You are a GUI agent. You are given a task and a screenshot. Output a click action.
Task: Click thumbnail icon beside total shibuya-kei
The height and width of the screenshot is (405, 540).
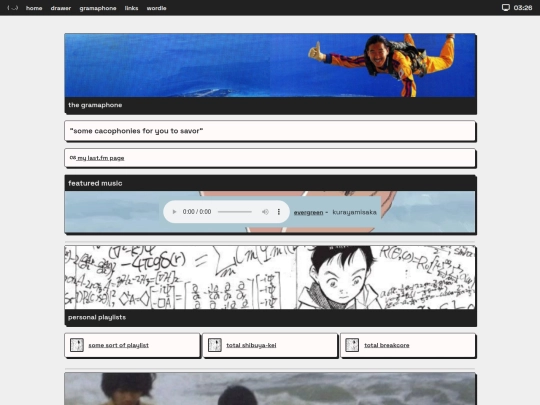215,345
